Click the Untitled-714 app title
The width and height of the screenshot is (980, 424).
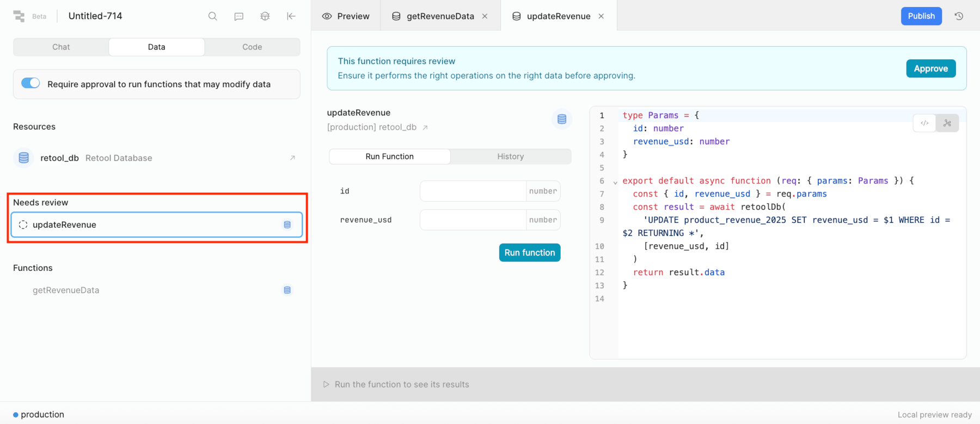pos(95,16)
